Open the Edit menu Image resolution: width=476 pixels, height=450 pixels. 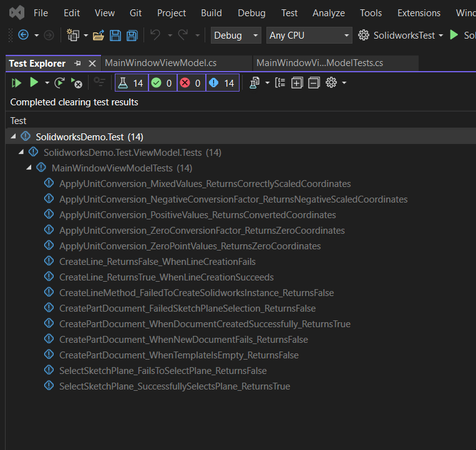(72, 13)
